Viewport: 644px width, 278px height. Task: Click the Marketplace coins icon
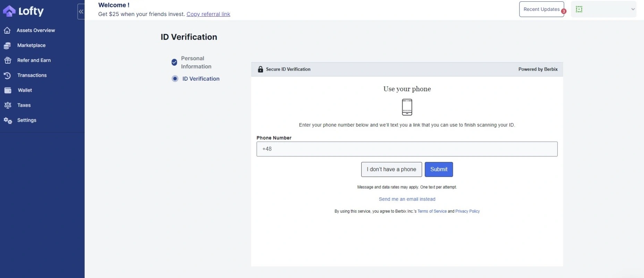(7, 46)
